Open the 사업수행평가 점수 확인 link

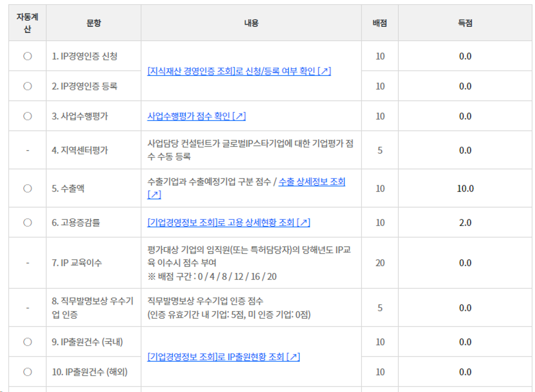coord(189,116)
